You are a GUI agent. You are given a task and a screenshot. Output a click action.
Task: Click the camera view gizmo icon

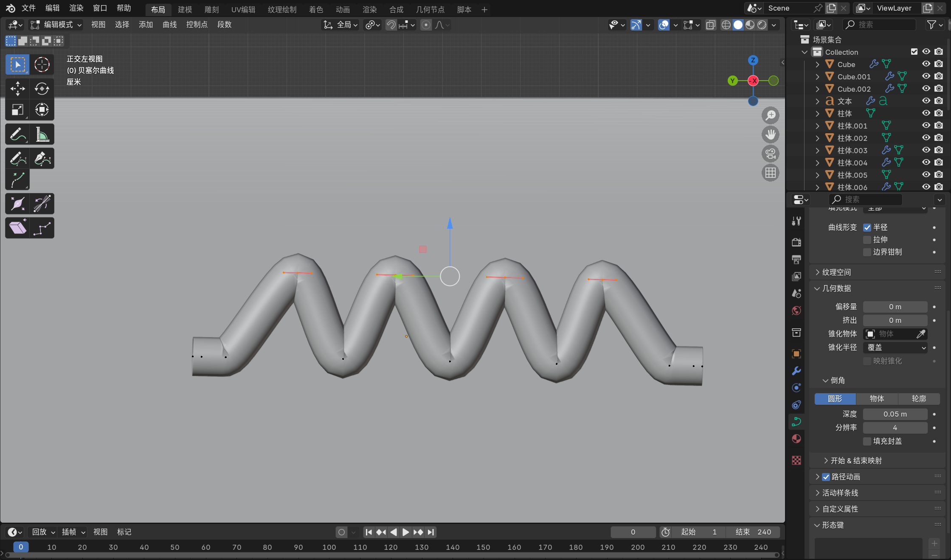click(x=770, y=154)
